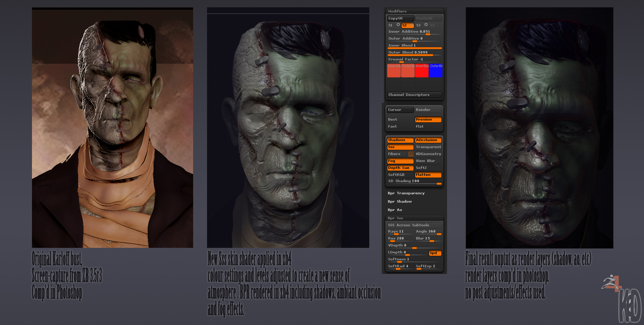Click the Render button
This screenshot has width=644, height=325.
point(428,110)
